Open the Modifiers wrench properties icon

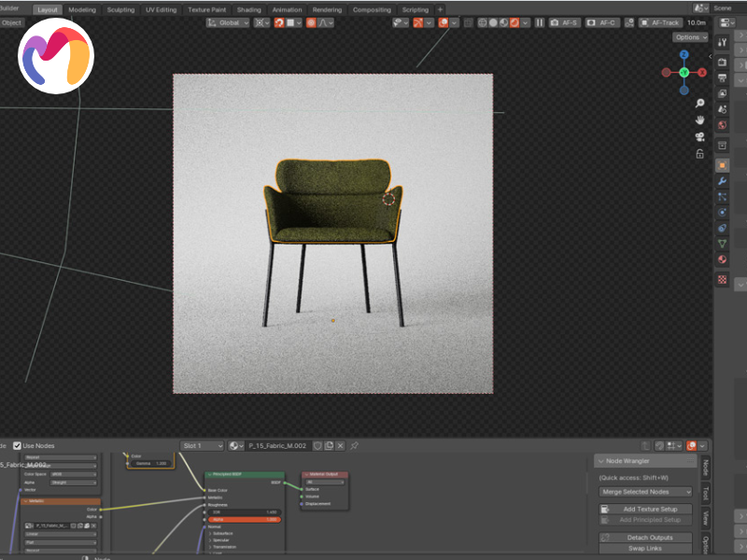[x=722, y=180]
